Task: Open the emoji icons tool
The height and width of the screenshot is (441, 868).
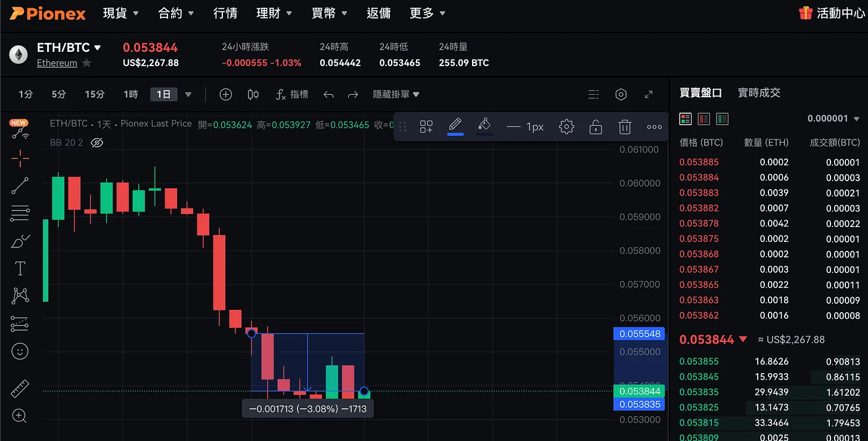Action: click(20, 351)
